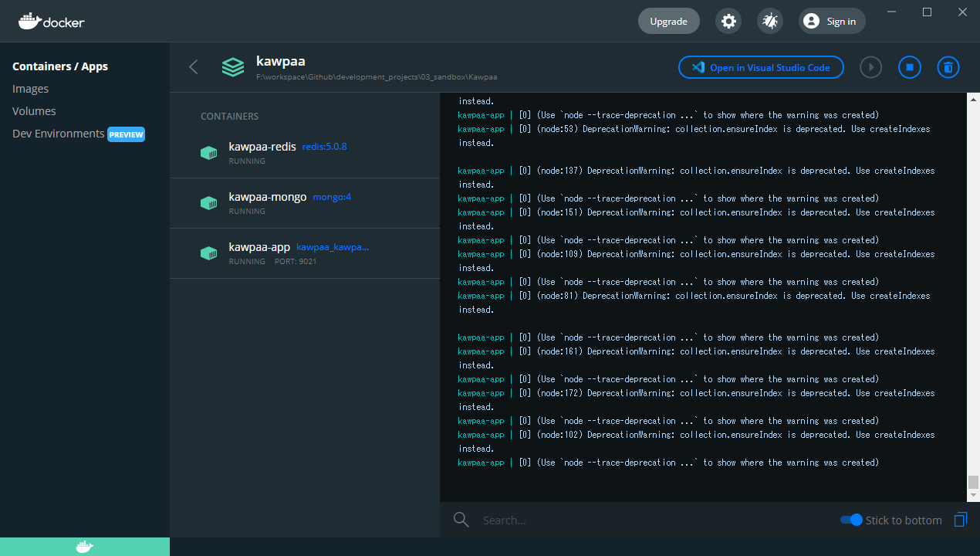Screen dimensions: 980x556
Task: Open the redis:5.0.8 image link
Action: pos(324,147)
